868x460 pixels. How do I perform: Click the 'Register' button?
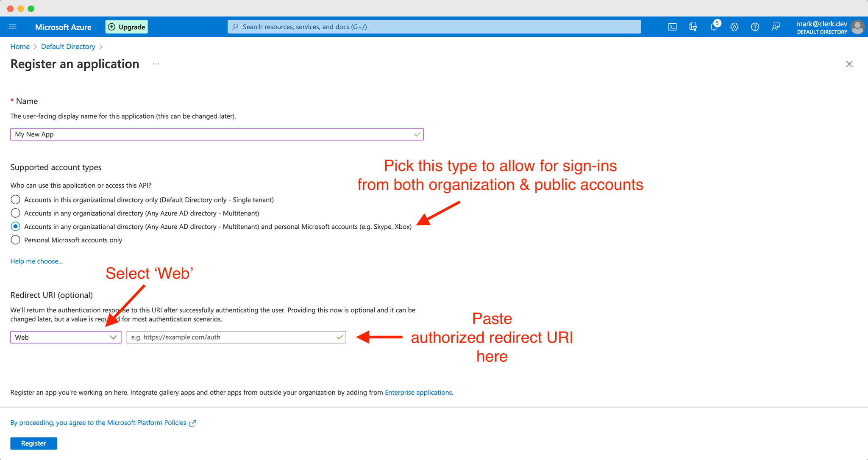pos(33,443)
